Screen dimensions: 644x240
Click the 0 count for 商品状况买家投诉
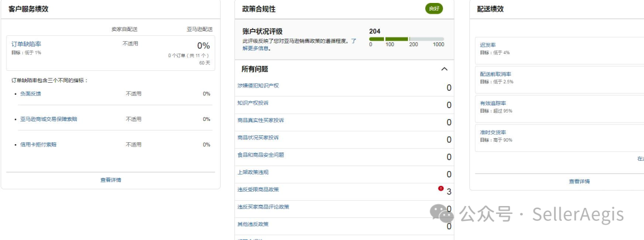pos(449,140)
